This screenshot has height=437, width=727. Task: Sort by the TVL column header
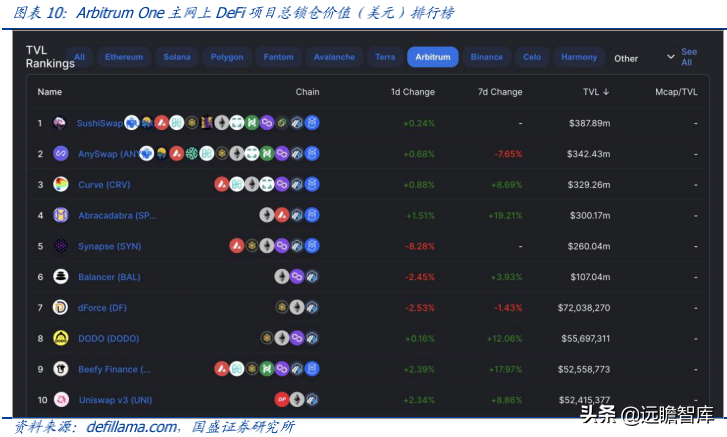[596, 92]
